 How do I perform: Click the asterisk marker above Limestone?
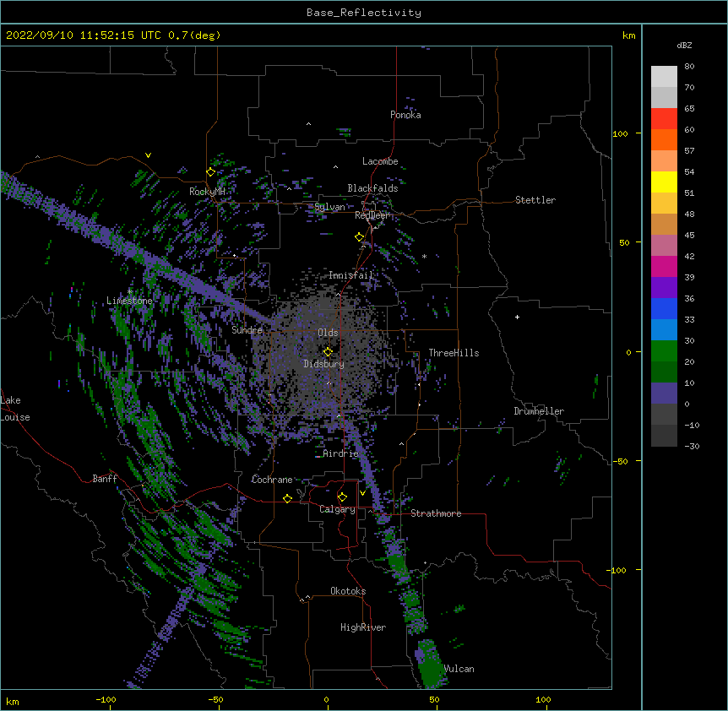click(x=130, y=291)
